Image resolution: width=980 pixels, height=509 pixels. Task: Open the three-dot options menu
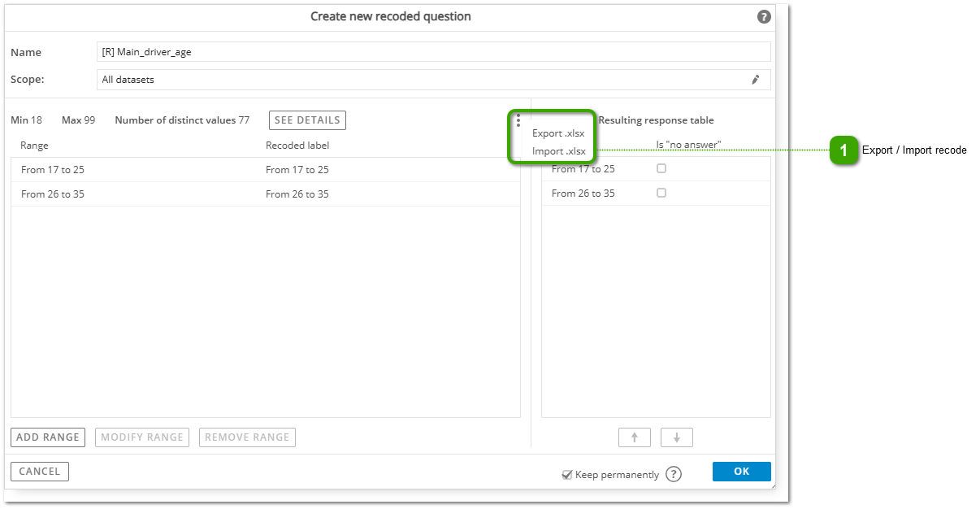pyautogui.click(x=518, y=120)
